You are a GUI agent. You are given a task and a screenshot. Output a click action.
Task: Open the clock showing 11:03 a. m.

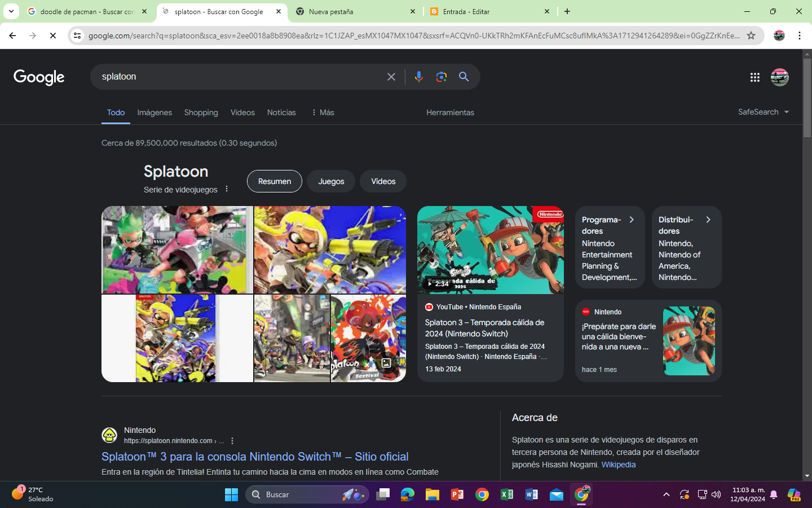point(748,494)
